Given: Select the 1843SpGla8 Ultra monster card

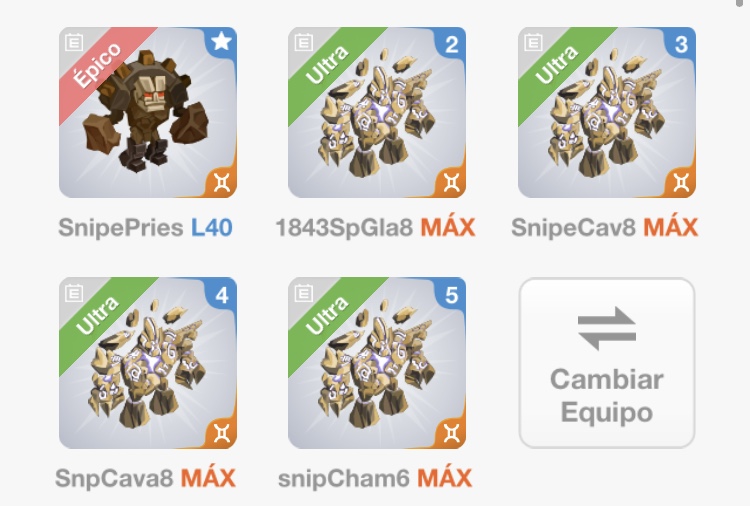Looking at the screenshot, I should tap(377, 112).
